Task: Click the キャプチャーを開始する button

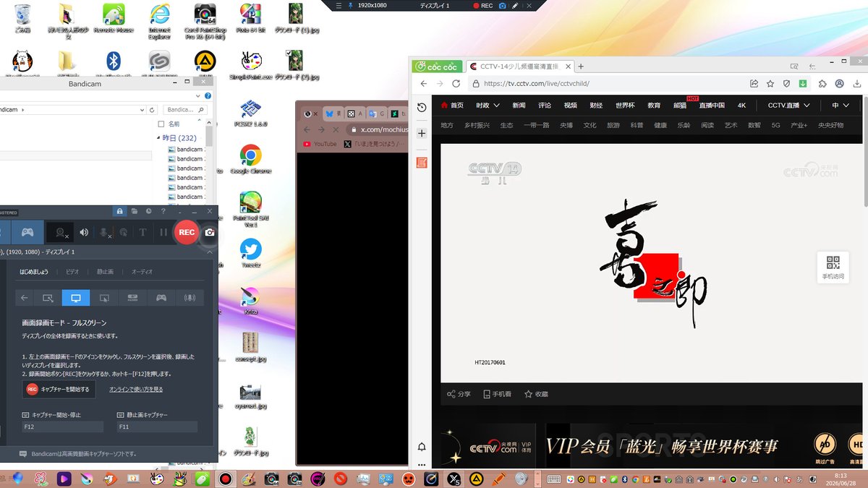Action: 59,389
